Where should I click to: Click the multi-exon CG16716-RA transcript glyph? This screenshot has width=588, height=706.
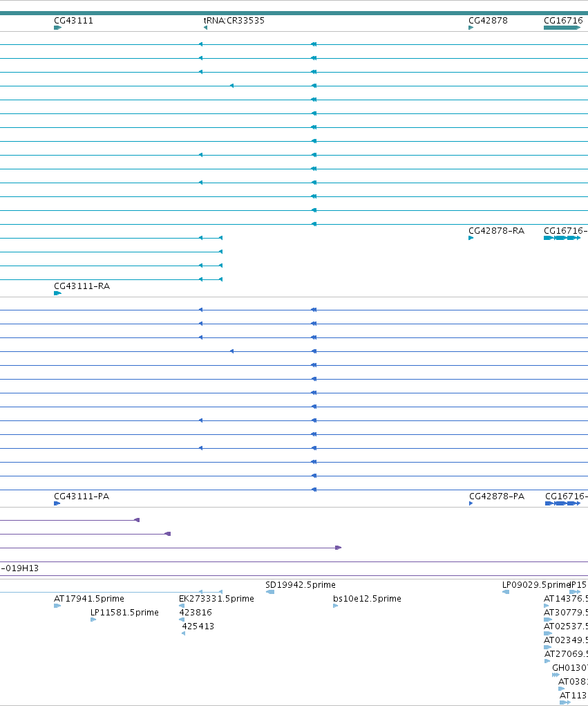(562, 238)
